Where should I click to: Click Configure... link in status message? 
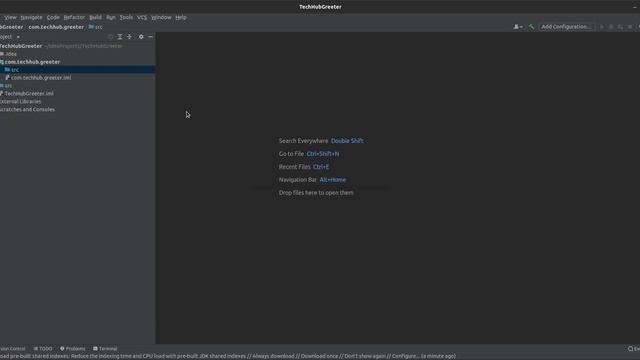click(x=406, y=356)
